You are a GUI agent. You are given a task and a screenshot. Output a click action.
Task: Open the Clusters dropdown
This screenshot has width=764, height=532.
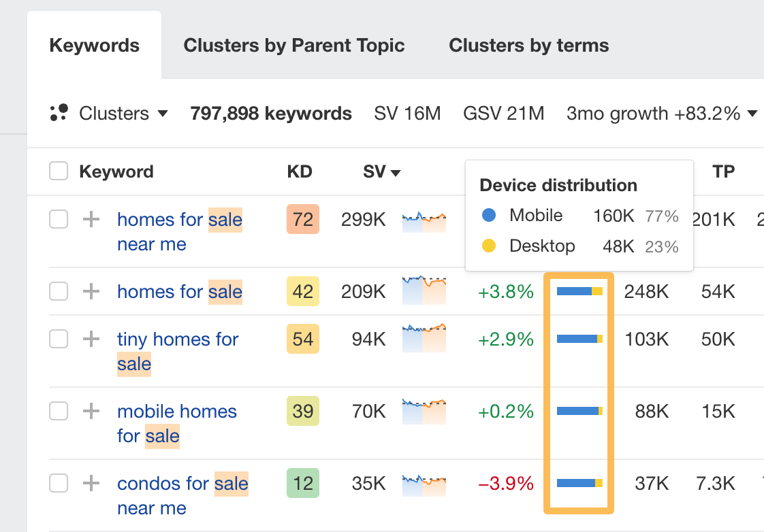(x=123, y=113)
